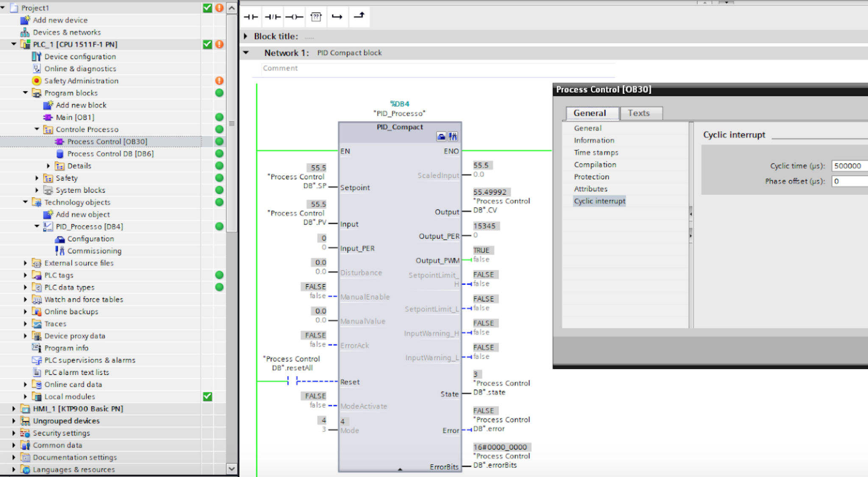This screenshot has width=868, height=477.
Task: Select the normally open contact tool
Action: tap(252, 17)
